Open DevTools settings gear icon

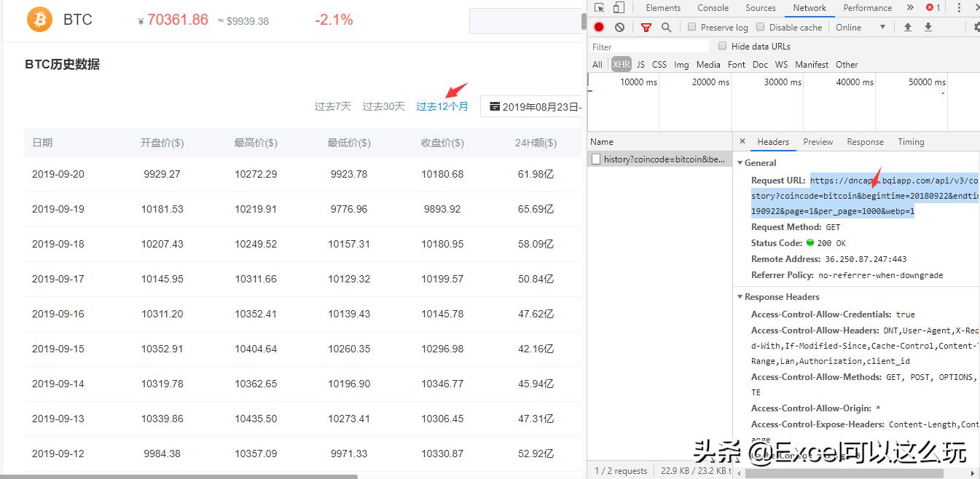[976, 27]
